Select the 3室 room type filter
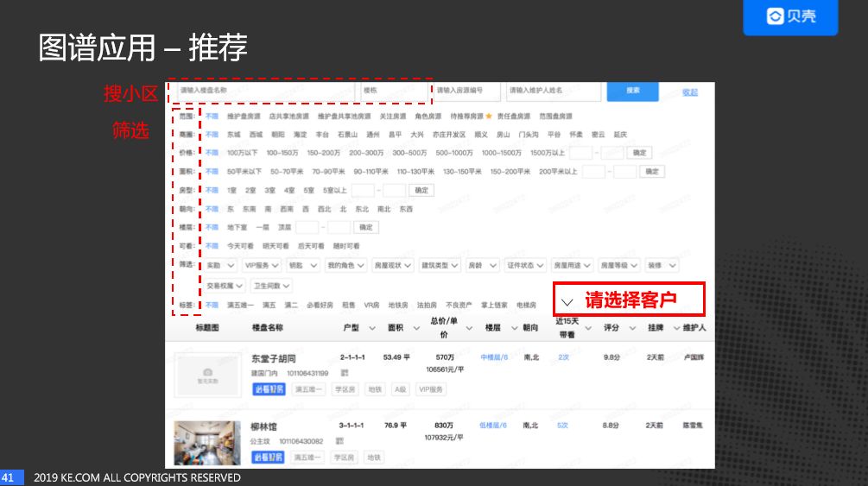The image size is (868, 486). coord(269,191)
